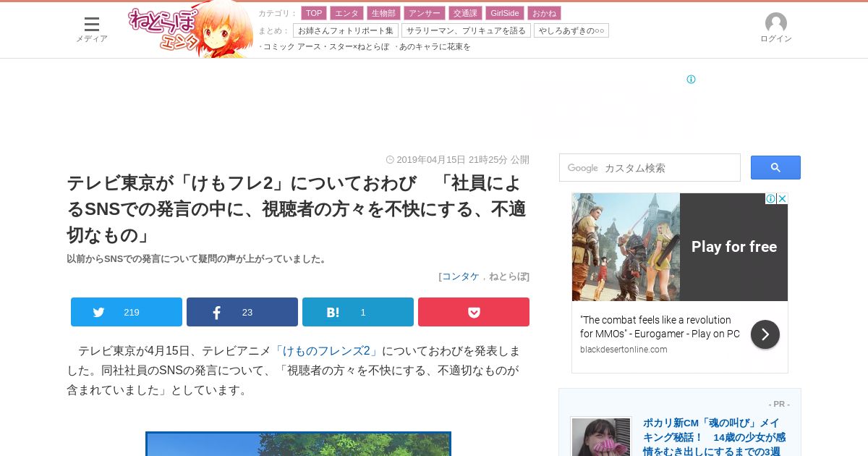Click the ad's round arrow button
868x456 pixels.
[765, 334]
